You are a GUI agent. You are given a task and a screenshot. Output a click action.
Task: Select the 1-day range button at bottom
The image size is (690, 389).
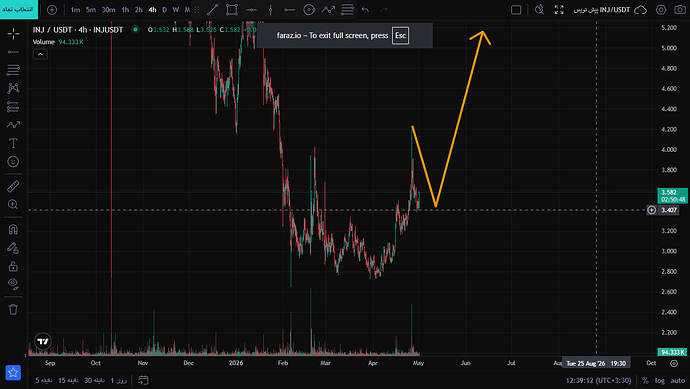[x=118, y=380]
